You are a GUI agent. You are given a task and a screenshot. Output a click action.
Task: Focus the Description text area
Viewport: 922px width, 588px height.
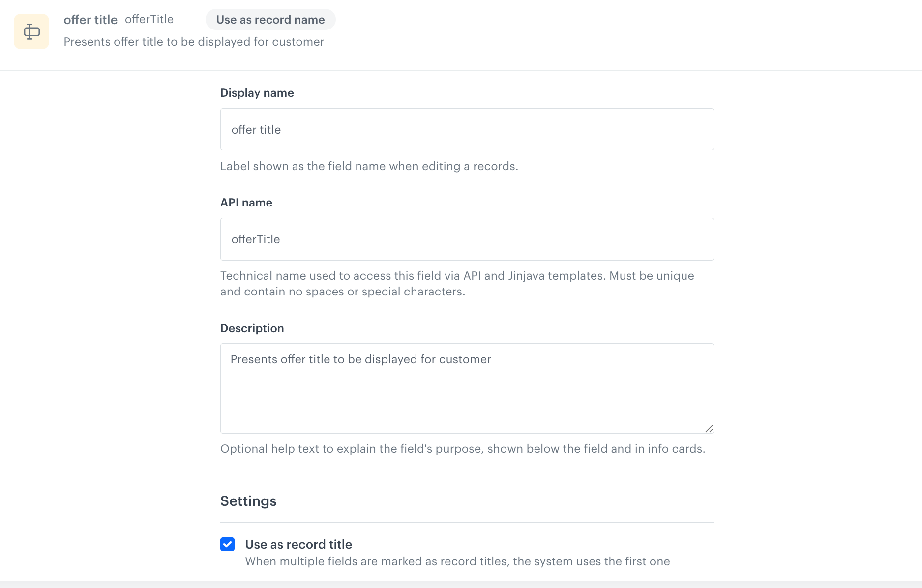coord(467,388)
